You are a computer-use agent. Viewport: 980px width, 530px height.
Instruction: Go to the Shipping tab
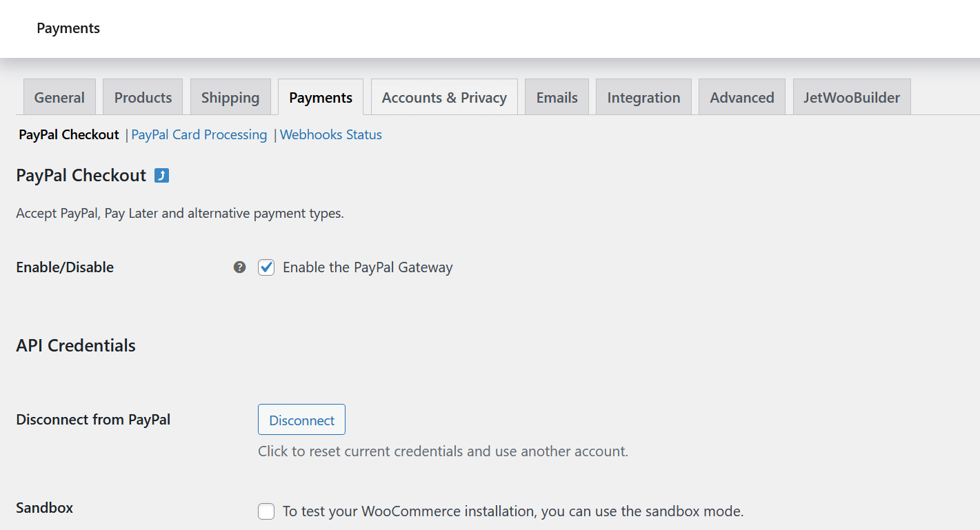(x=230, y=97)
